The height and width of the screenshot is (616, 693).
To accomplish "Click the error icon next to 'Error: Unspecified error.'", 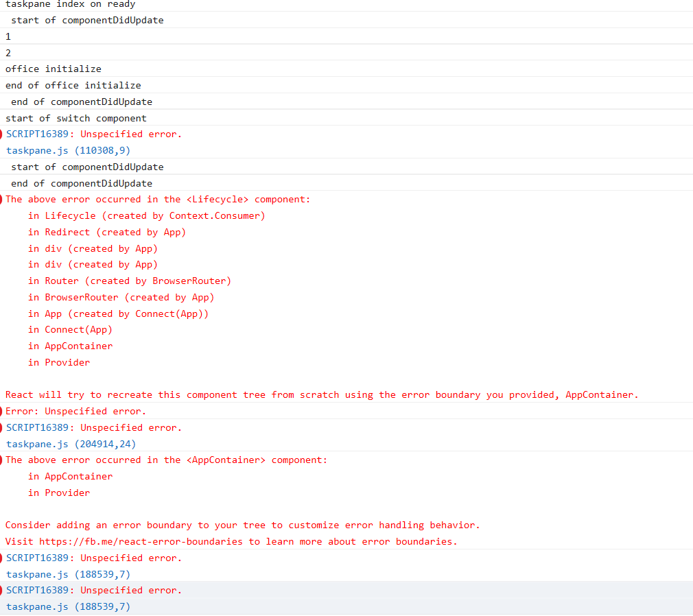I will (x=3, y=411).
